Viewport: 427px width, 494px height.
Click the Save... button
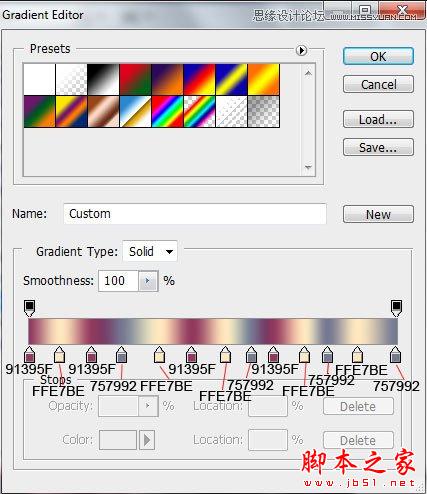378,147
